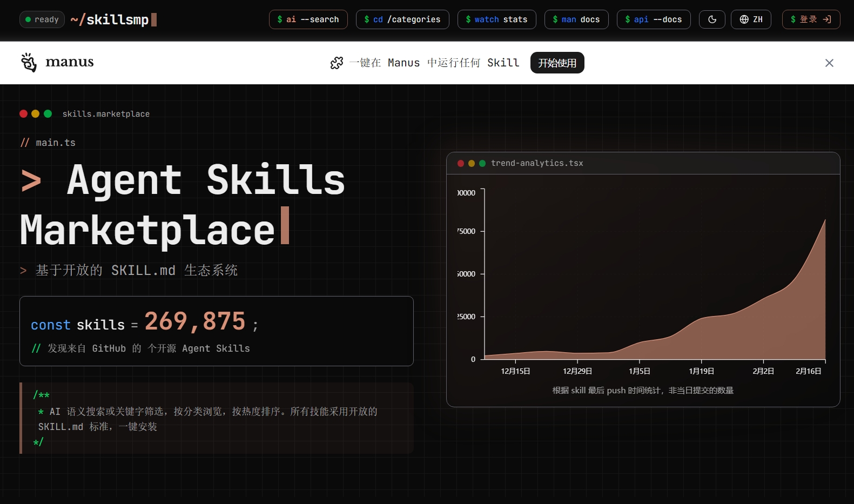Click the red dot in trend-analytics.tsx header
This screenshot has height=504, width=854.
(x=461, y=163)
